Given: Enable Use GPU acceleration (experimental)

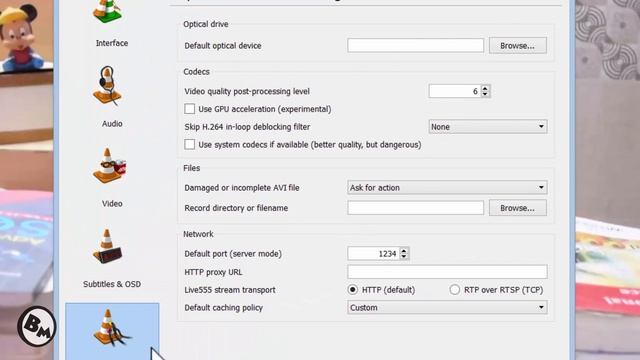Looking at the screenshot, I should (x=189, y=109).
